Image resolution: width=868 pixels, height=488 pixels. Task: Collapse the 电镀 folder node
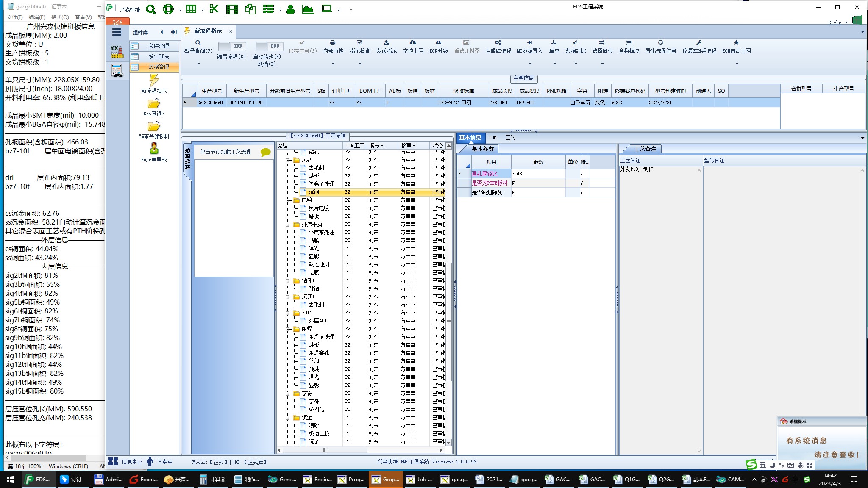[288, 200]
